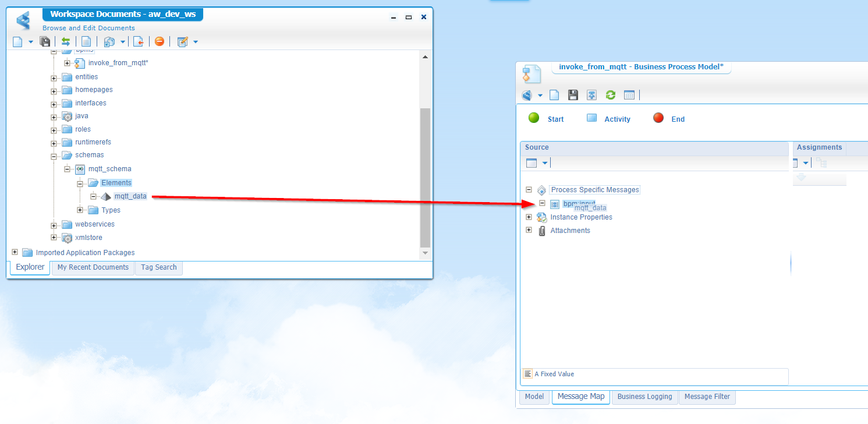Open dropdown arrow beside pencil edit icon

click(196, 42)
